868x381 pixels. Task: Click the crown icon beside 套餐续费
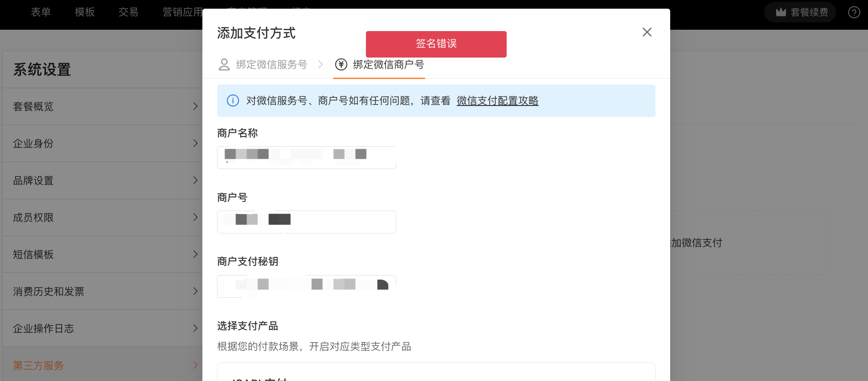click(x=781, y=12)
